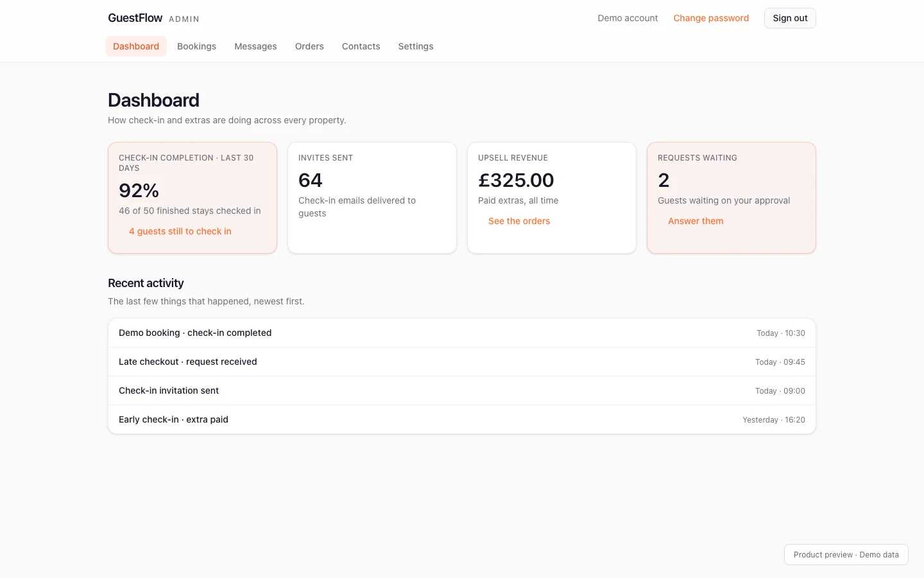The width and height of the screenshot is (924, 578).
Task: Click the 'Today · 09:45' timestamp
Action: coord(780,362)
